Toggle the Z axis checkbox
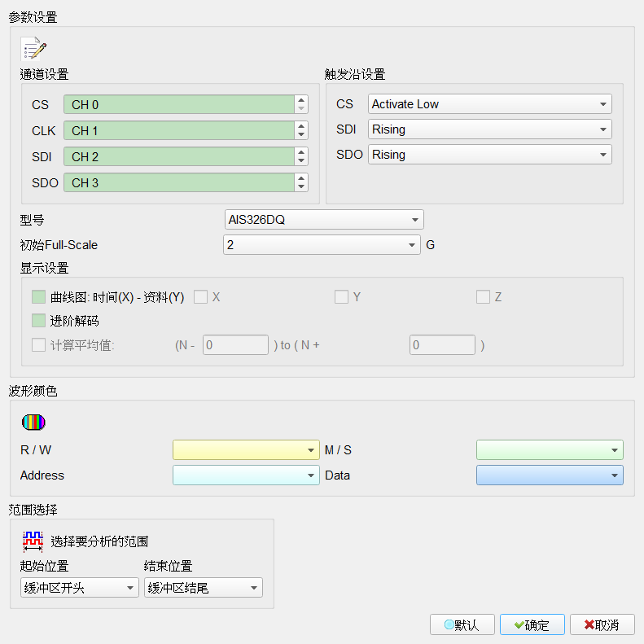This screenshot has width=644, height=644. [x=483, y=297]
